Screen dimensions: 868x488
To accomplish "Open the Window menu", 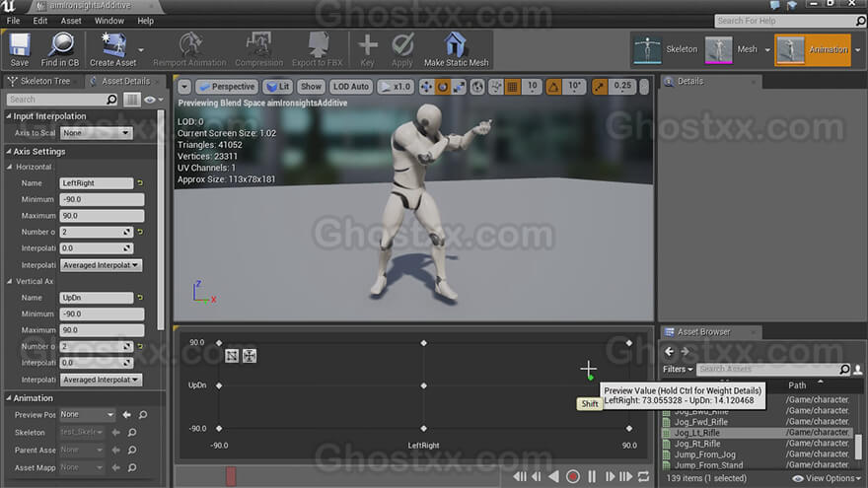I will pos(109,21).
